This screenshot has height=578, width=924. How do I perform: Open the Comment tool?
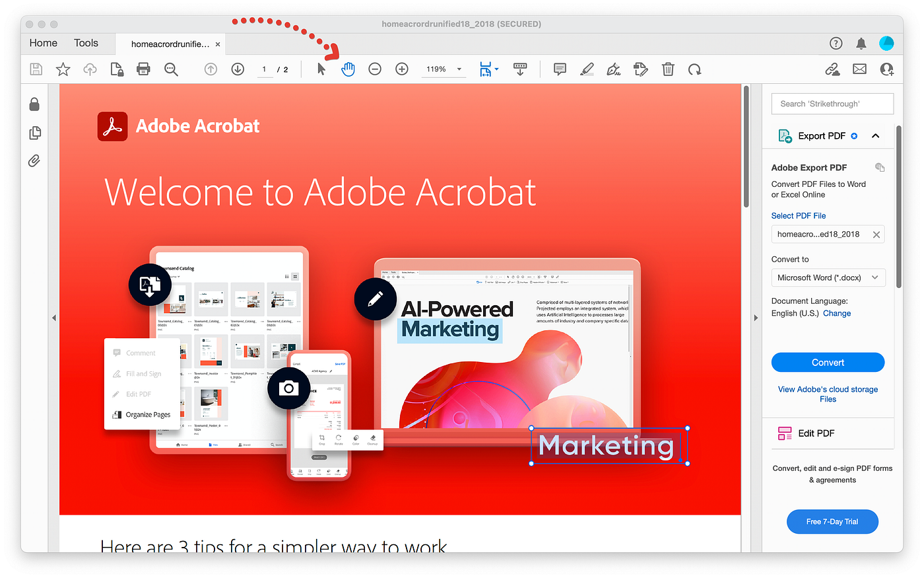point(559,69)
